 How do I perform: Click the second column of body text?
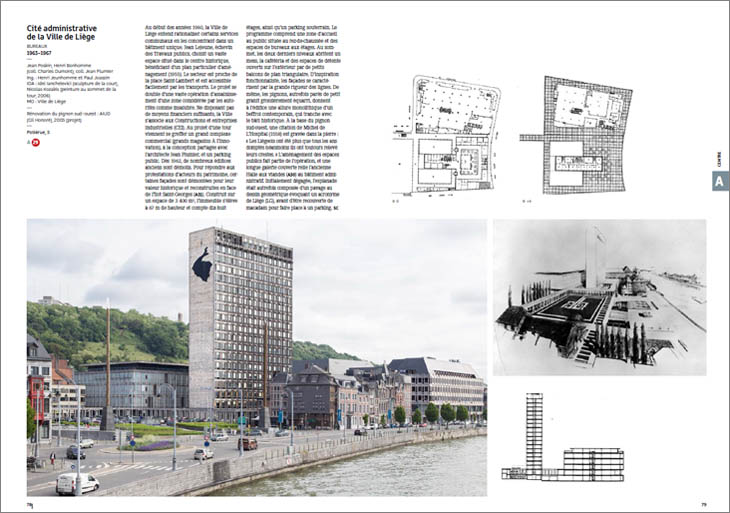pyautogui.click(x=292, y=118)
